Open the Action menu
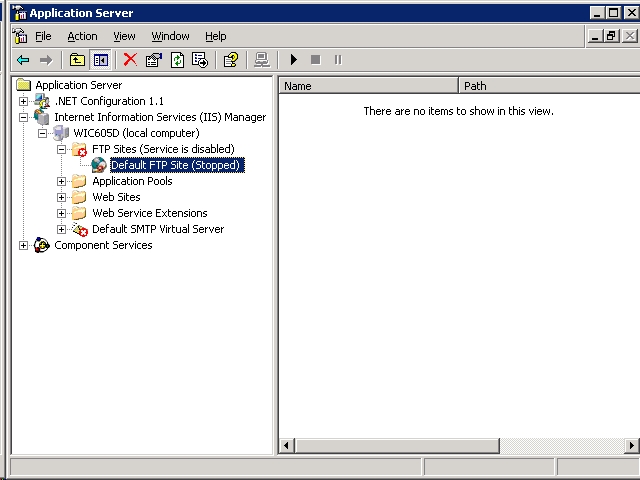This screenshot has width=640, height=480. (x=82, y=36)
